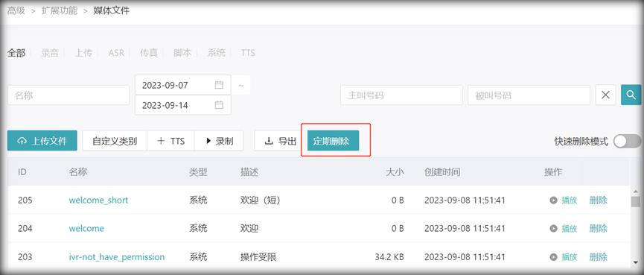Click the 导出 button
The width and height of the screenshot is (644, 275).
281,141
